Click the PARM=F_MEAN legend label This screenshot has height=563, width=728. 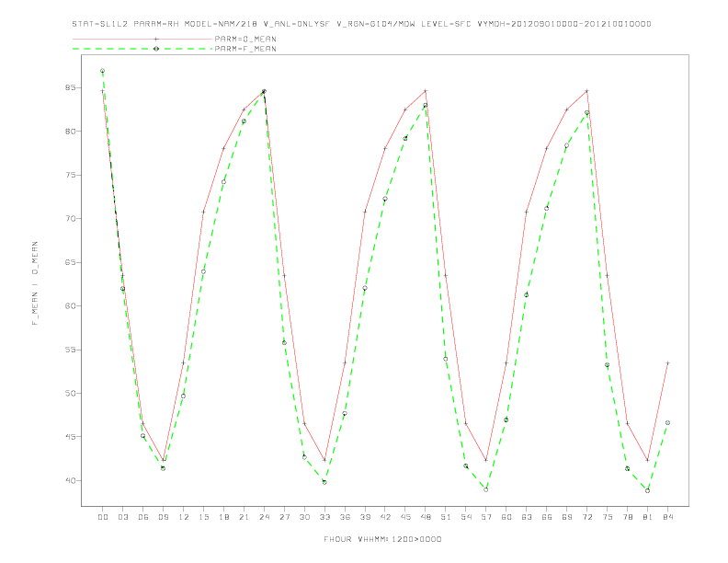pyautogui.click(x=245, y=49)
